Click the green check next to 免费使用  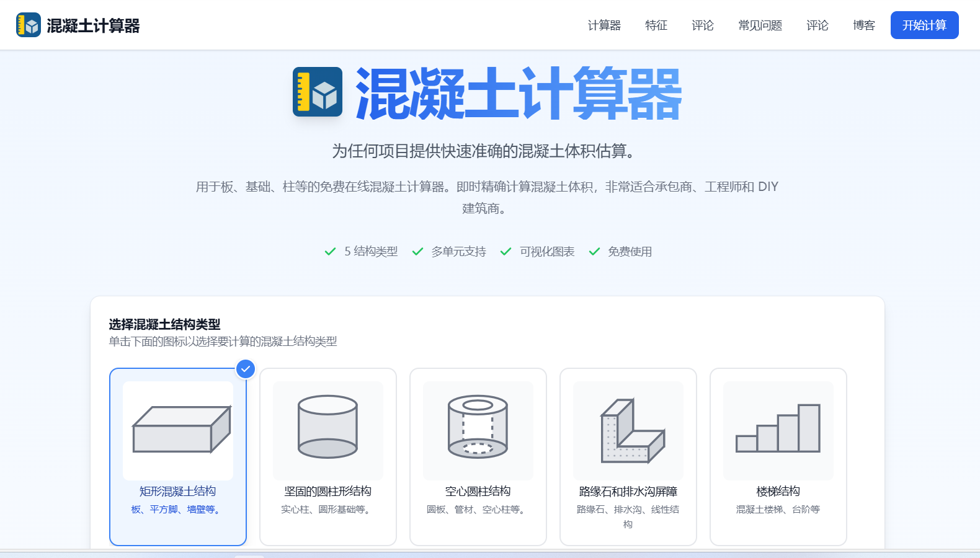(x=594, y=251)
